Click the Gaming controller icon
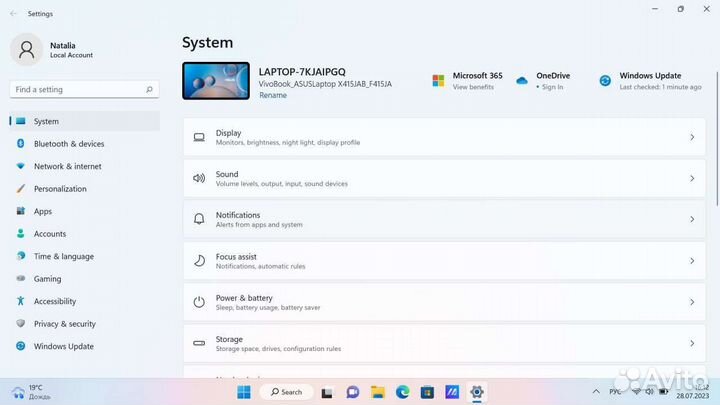The height and width of the screenshot is (405, 720). click(x=21, y=279)
